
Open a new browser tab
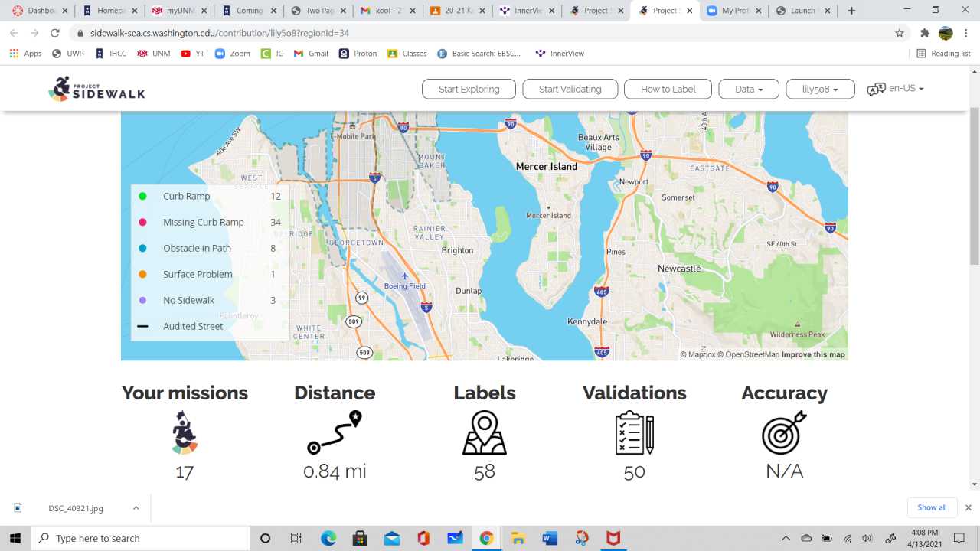point(851,11)
